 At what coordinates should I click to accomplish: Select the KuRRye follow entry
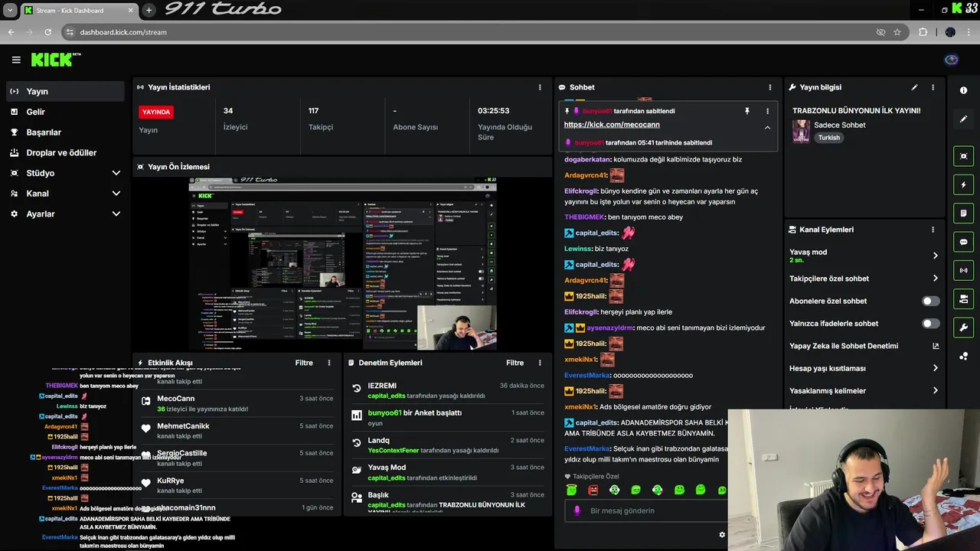click(237, 485)
